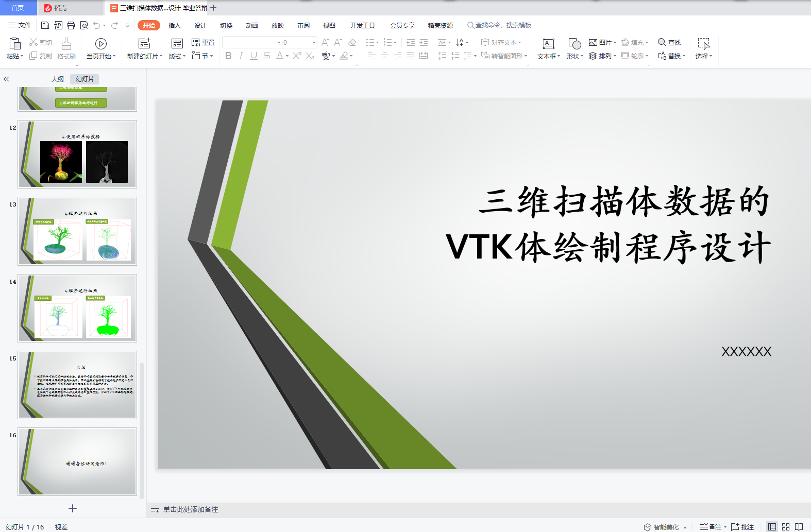811x532 pixels.
Task: Collapse the slide panel with the double chevron
Action: point(6,79)
